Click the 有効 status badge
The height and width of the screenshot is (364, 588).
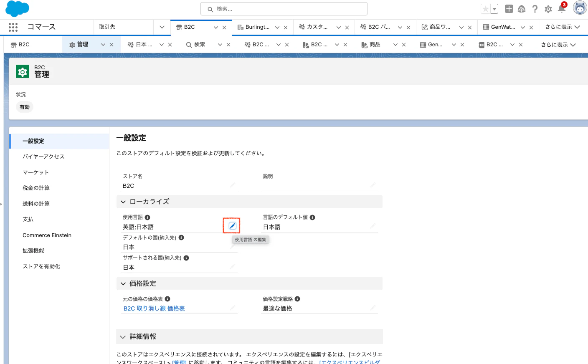point(25,107)
